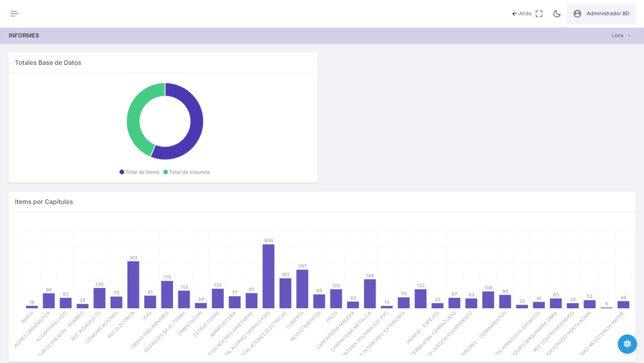Toggle dark mode moon icon
This screenshot has height=363, width=644.
[x=557, y=14]
